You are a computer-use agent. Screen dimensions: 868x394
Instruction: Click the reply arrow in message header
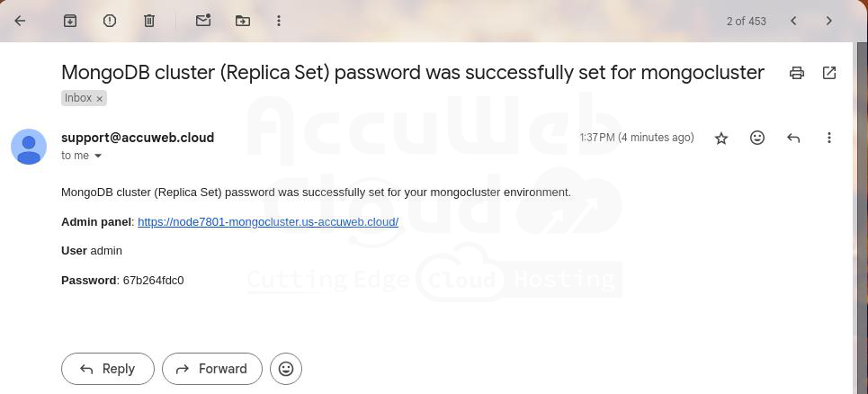tap(793, 138)
